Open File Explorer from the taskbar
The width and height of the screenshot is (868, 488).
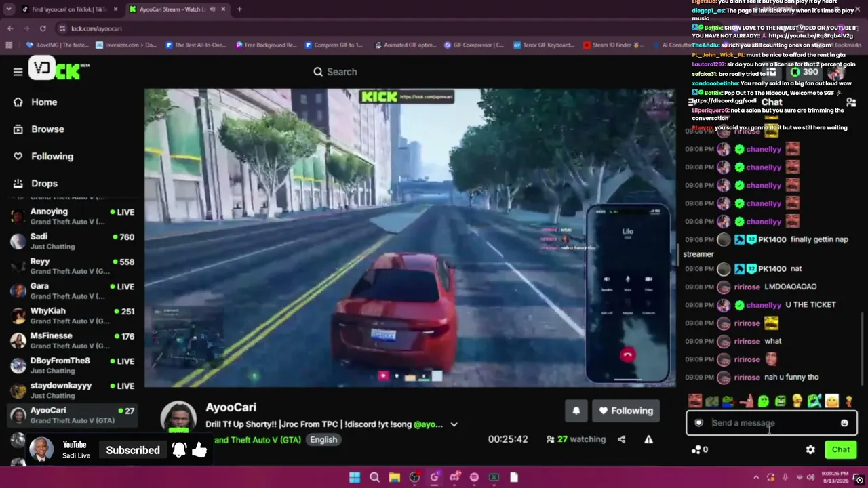coord(394,477)
